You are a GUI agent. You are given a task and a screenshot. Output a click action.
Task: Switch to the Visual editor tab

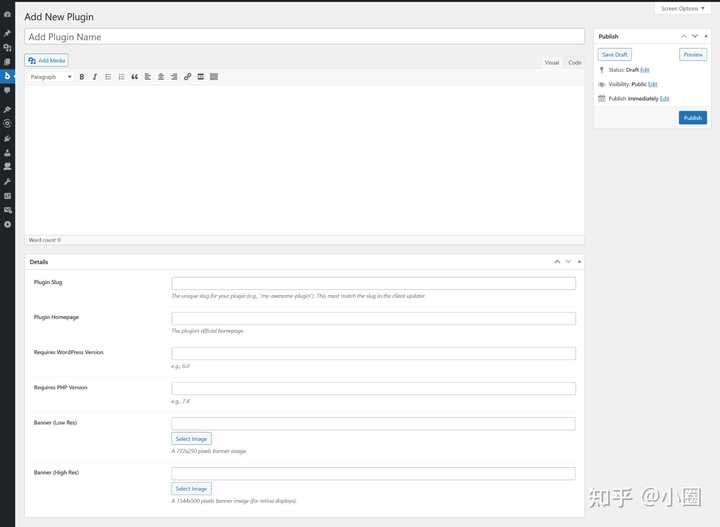[551, 63]
